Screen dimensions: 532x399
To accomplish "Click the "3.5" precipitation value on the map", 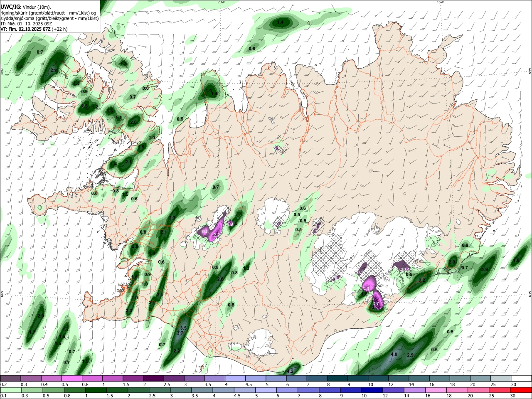I will [183, 328].
